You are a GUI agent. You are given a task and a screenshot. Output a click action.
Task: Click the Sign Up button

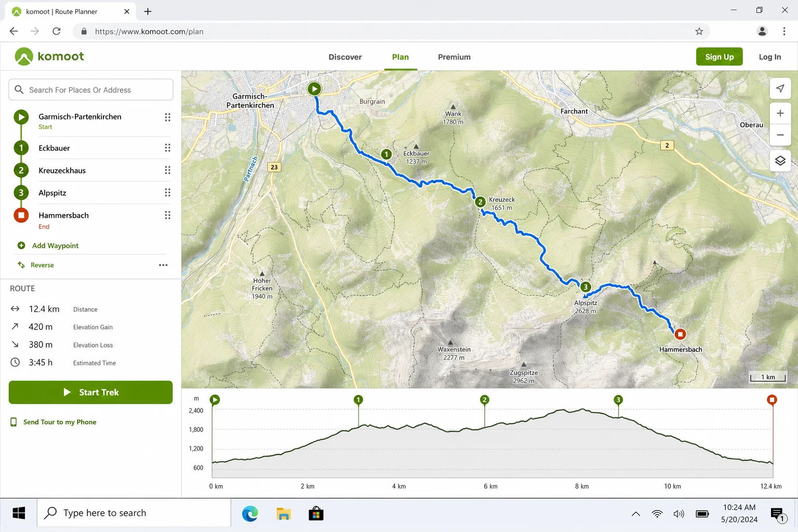(720, 57)
